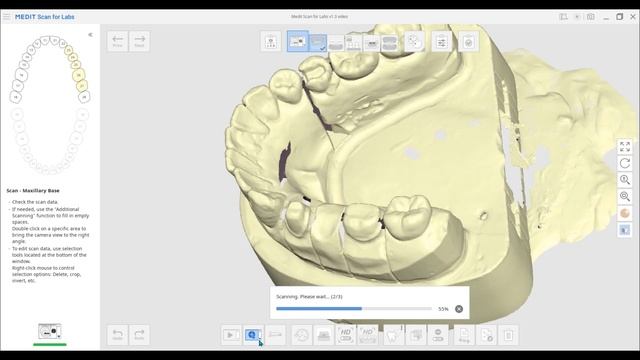Click the base plate tool icon
The image size is (640, 360).
pyautogui.click(x=324, y=335)
